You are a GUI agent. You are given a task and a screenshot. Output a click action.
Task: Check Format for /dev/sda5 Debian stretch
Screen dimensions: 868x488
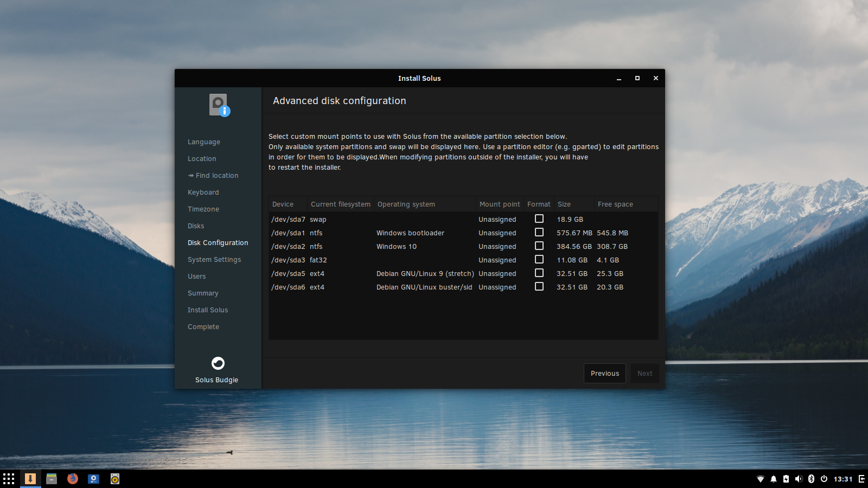coord(539,273)
